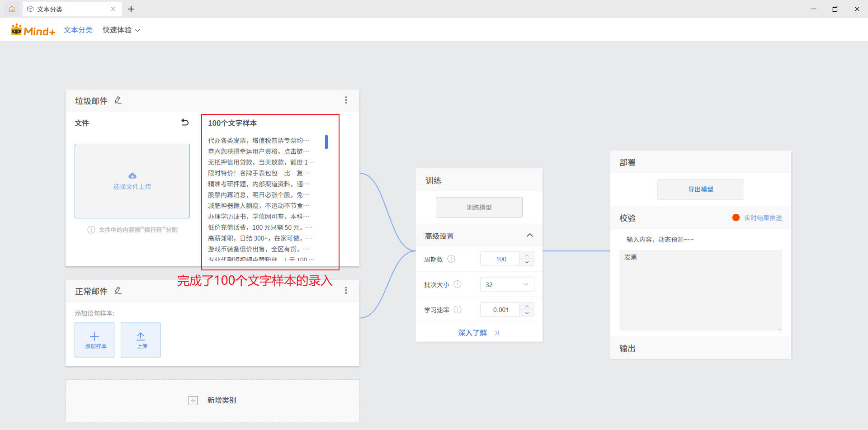Edit the 正常邮件 category name with pencil icon

point(118,291)
